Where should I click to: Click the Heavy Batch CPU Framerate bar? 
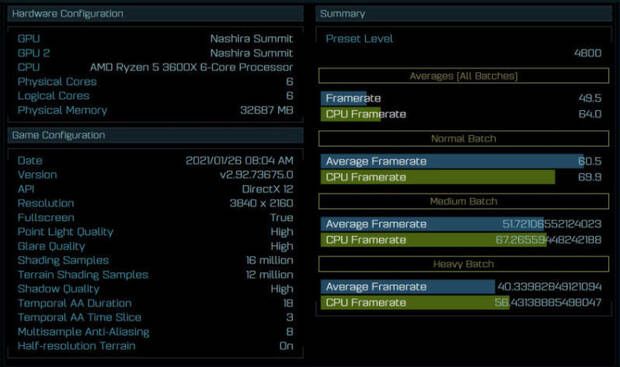tap(415, 303)
